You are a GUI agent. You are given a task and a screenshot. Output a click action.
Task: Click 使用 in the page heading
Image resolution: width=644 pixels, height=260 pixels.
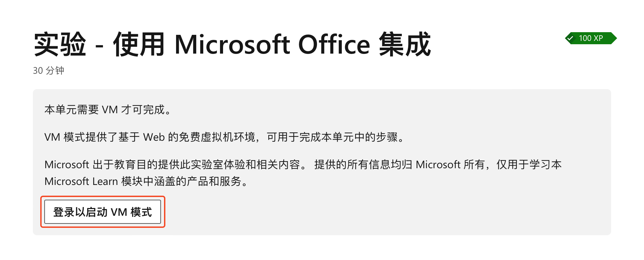click(139, 45)
